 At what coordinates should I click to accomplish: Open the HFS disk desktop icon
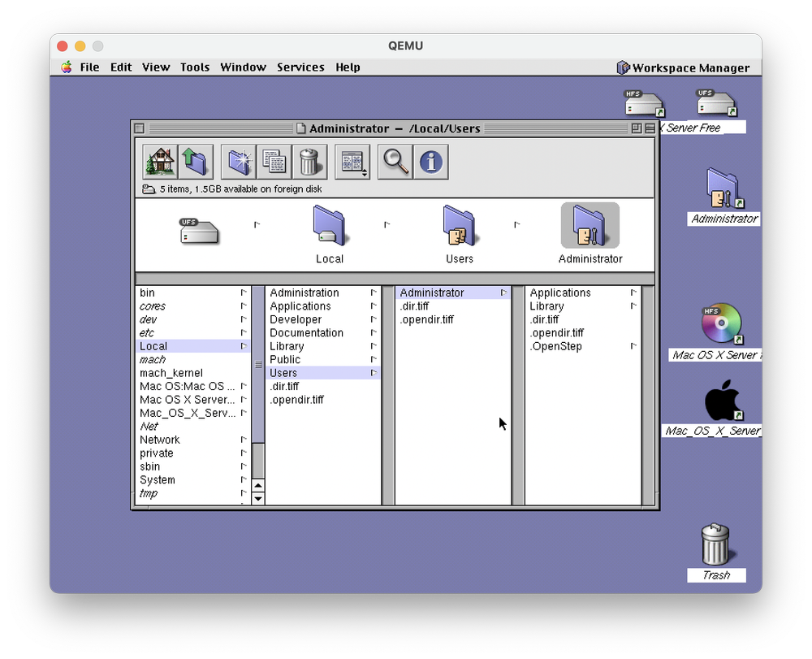coord(644,103)
